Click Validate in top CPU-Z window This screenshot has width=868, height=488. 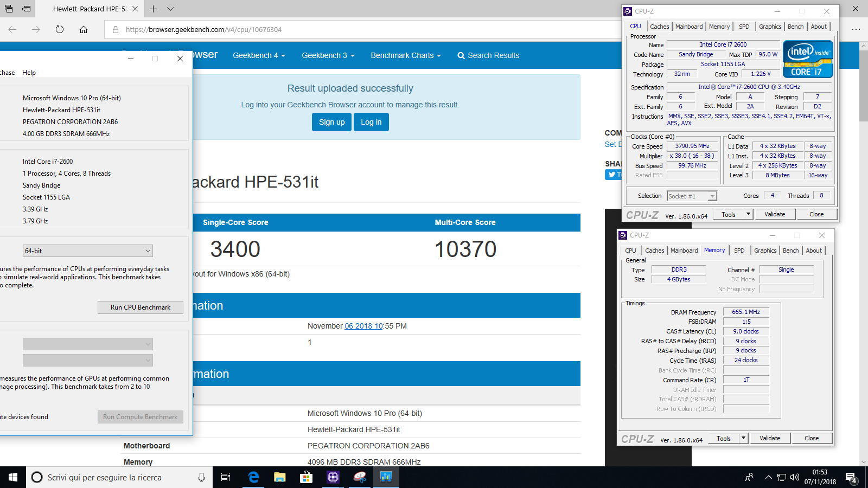tap(775, 214)
